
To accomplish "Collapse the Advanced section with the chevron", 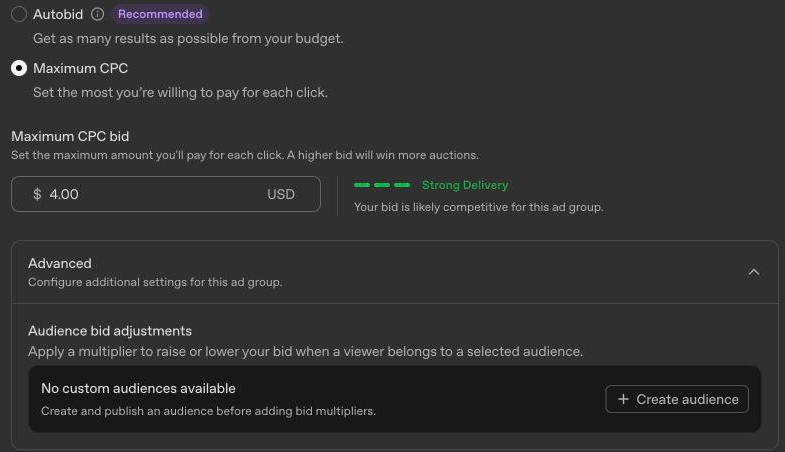I will [x=753, y=272].
